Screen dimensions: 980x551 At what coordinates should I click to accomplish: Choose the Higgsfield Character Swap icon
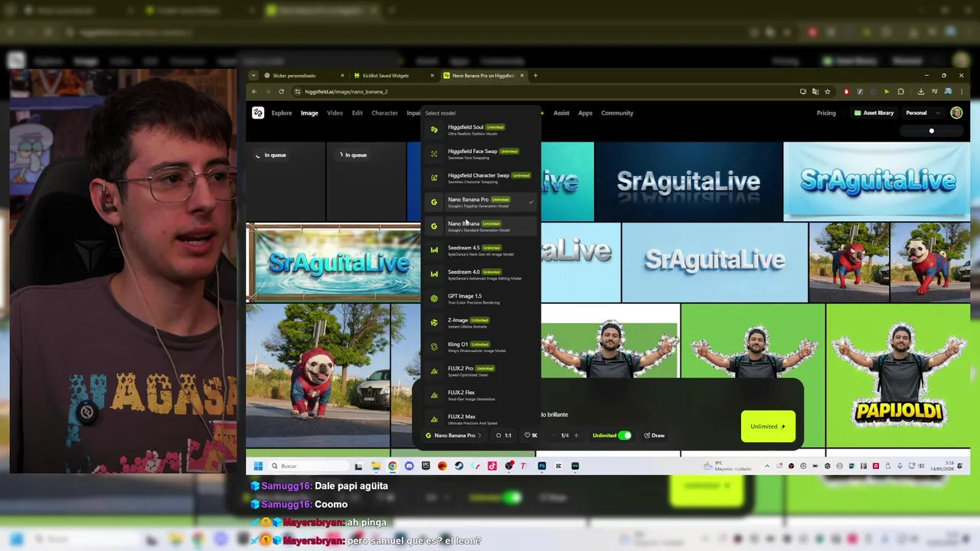[x=434, y=178]
